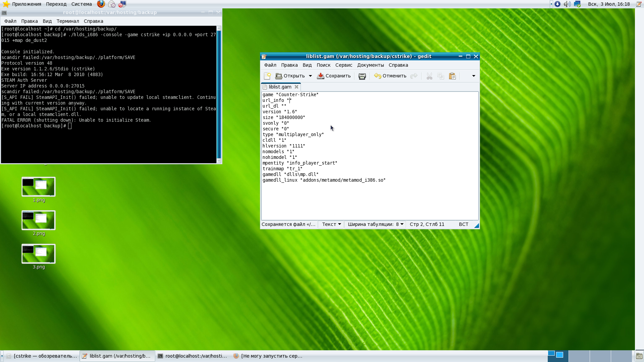
Task: Click the gedit window resize grip
Action: (x=476, y=226)
